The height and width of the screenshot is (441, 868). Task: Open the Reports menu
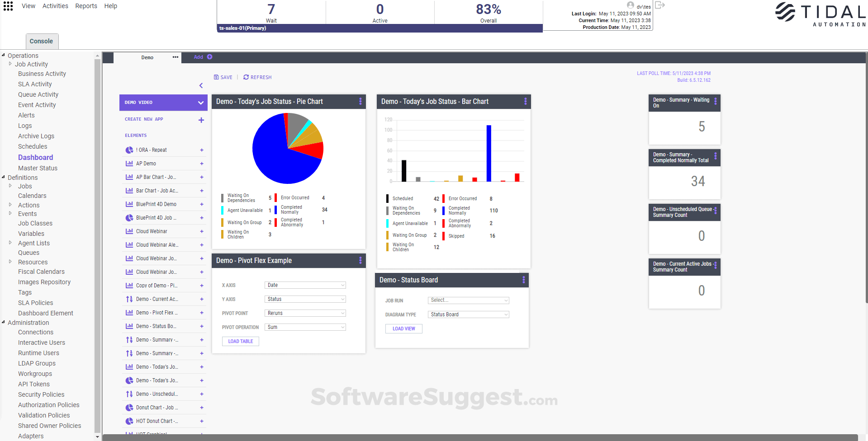pyautogui.click(x=86, y=6)
